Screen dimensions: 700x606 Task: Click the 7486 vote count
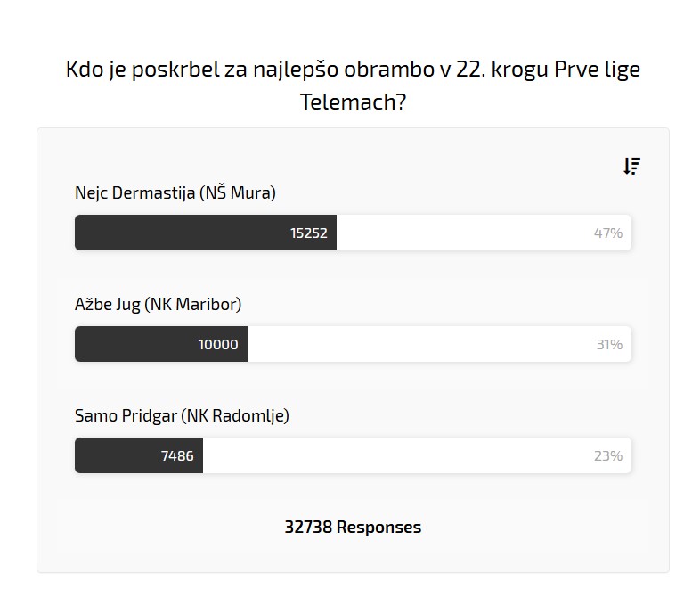click(177, 456)
